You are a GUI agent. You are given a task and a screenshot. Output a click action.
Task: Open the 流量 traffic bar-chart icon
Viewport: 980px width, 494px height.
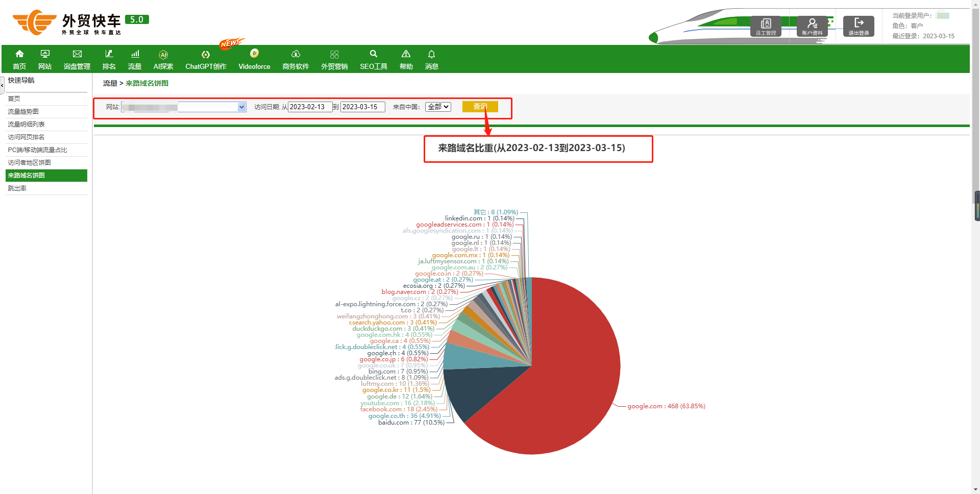135,54
